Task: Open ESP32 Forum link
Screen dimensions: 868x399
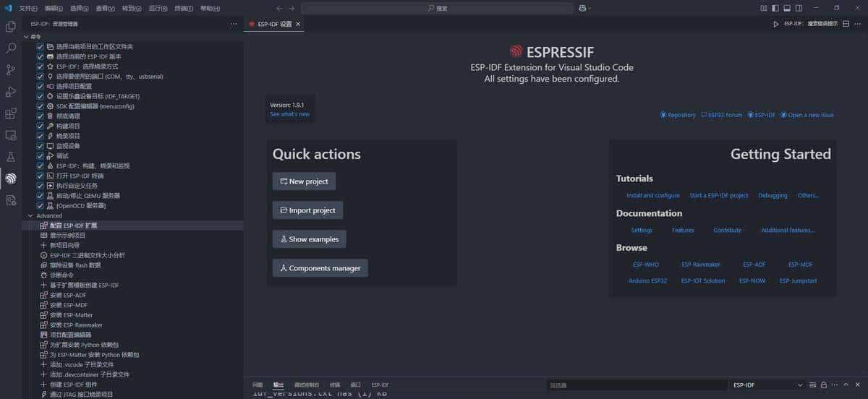Action: coord(722,115)
